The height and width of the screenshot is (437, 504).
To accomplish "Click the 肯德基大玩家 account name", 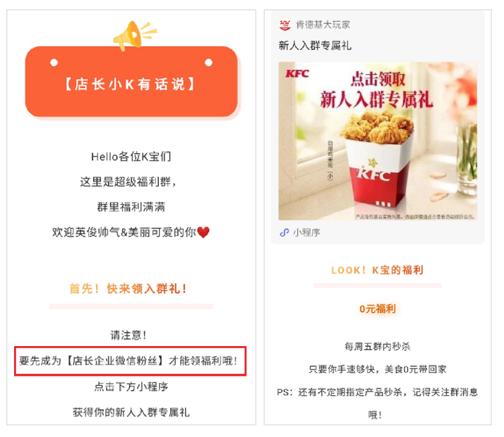I will [323, 25].
